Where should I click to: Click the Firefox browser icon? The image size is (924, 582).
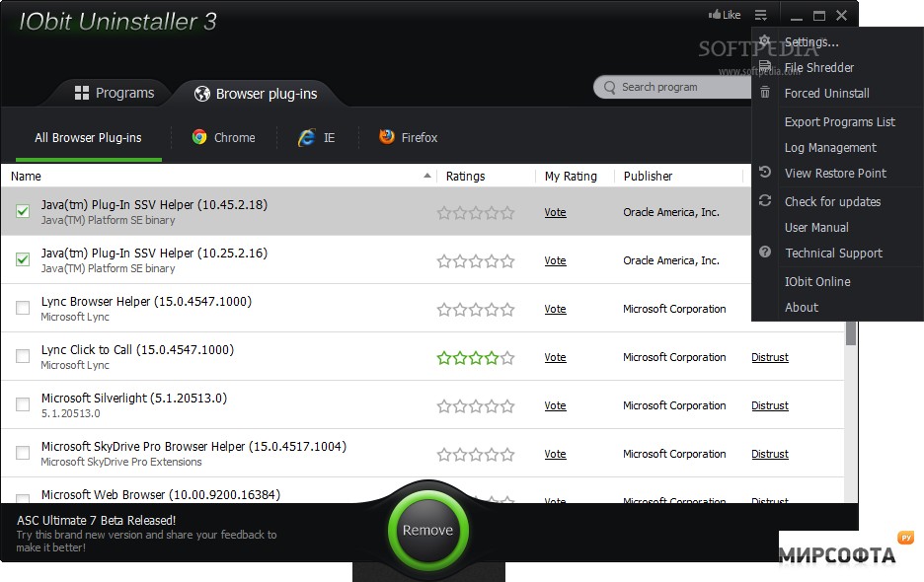click(387, 137)
